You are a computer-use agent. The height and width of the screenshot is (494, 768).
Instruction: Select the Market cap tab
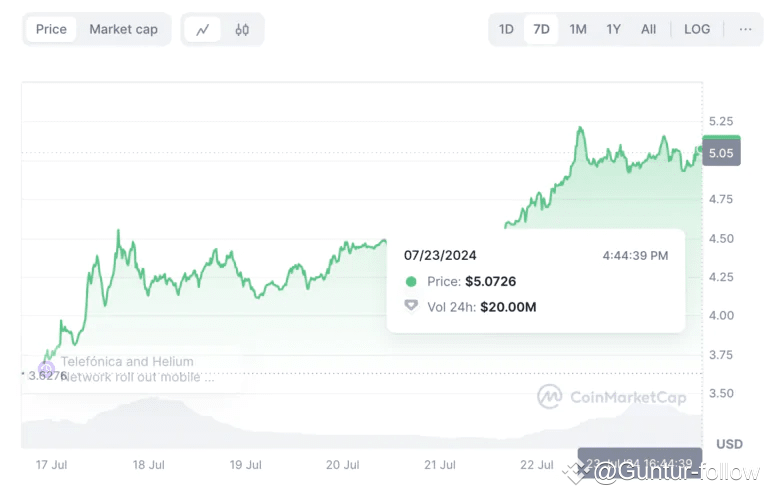[x=123, y=29]
